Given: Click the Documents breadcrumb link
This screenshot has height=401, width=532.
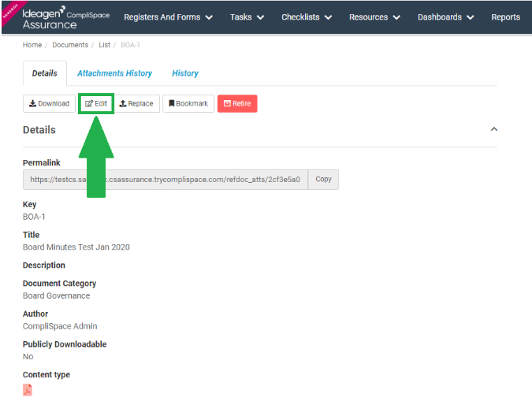Looking at the screenshot, I should [70, 45].
